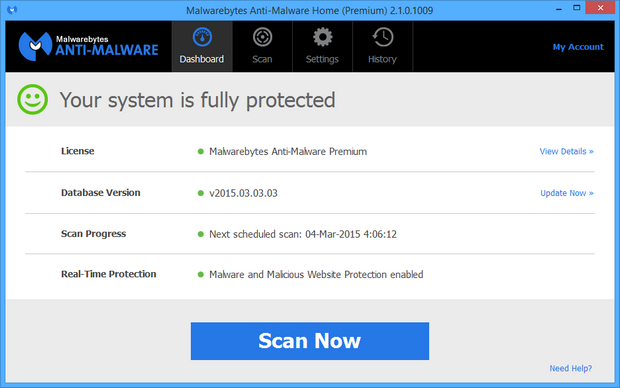Click the Next scheduled scan text
The image size is (620, 388).
click(x=303, y=234)
